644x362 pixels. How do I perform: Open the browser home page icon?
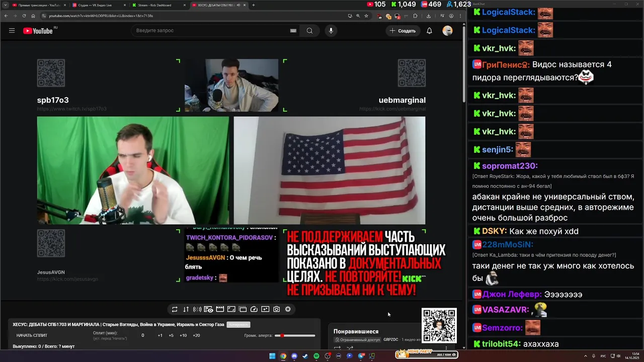point(33,16)
